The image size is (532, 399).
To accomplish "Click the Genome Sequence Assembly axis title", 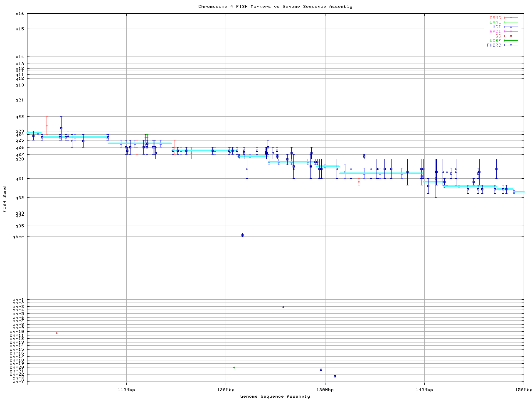I will point(275,396).
